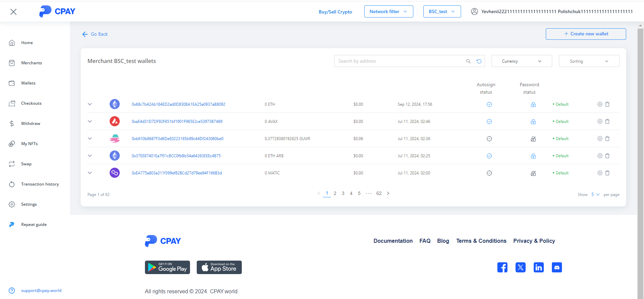644x299 pixels.
Task: Expand the GLMR wallet row chevron
Action: pos(90,139)
